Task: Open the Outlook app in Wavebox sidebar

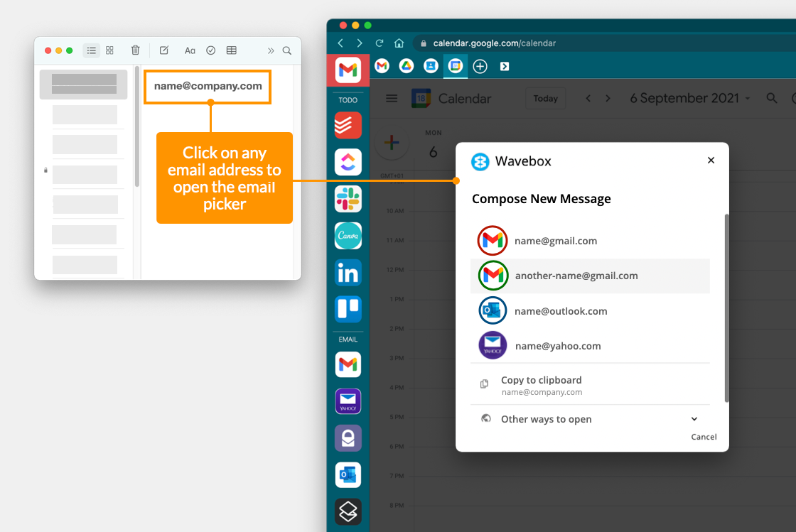Action: [x=348, y=474]
